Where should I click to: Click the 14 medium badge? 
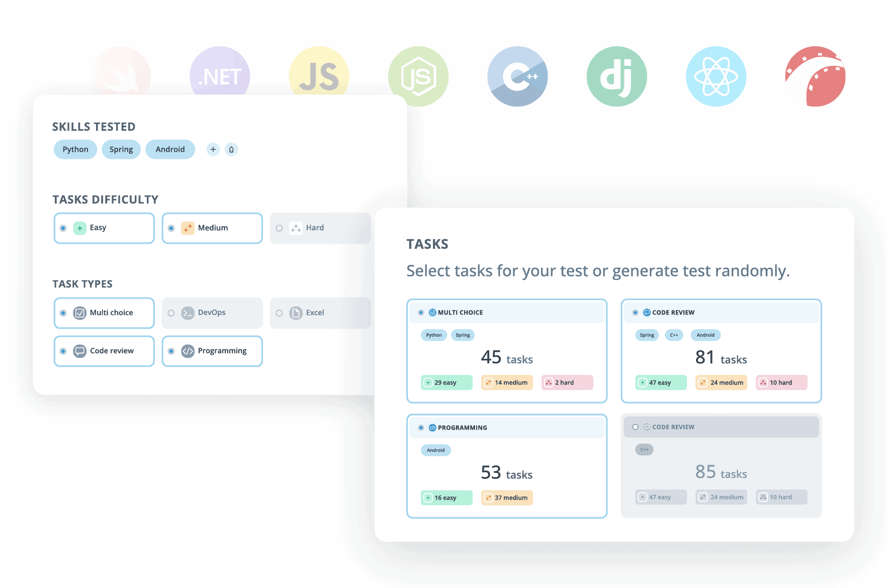tap(507, 382)
